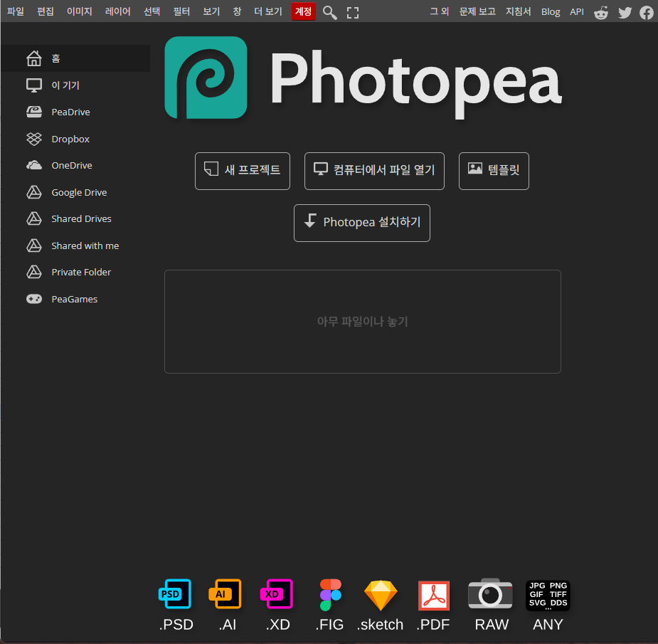Open the 문제 보고 link
Viewport: 658px width, 644px height.
(477, 11)
